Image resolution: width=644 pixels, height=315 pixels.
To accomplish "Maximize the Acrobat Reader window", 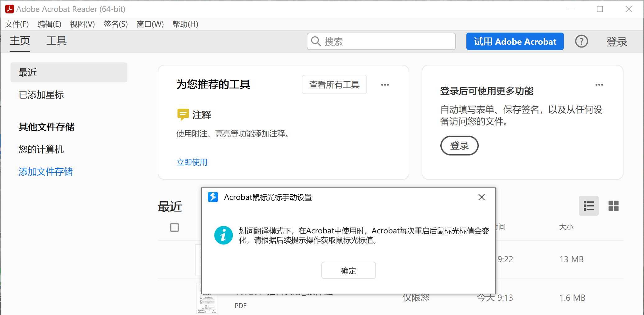I will coord(600,9).
